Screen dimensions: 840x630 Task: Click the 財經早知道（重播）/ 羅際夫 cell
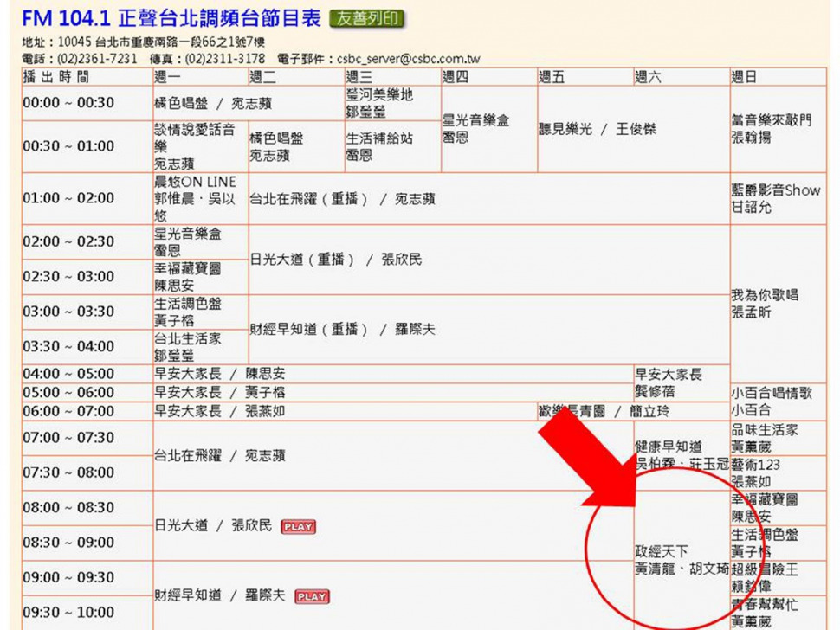tap(489, 329)
